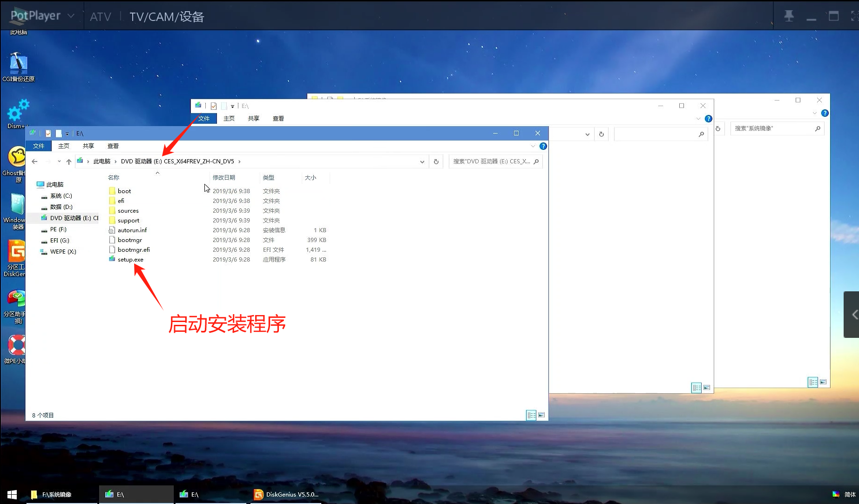Open 文件 menu in the middle Explorer window
The image size is (859, 504).
[x=204, y=119]
